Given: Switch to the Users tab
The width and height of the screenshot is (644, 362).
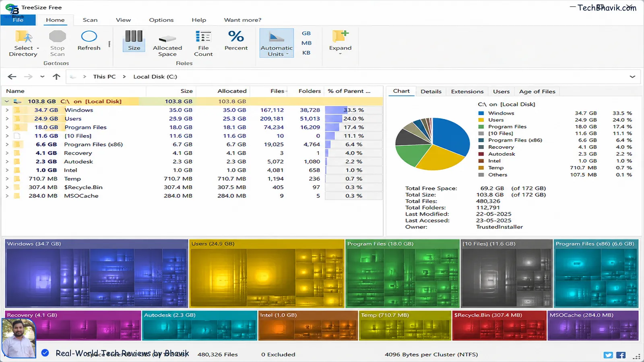Looking at the screenshot, I should pyautogui.click(x=501, y=91).
